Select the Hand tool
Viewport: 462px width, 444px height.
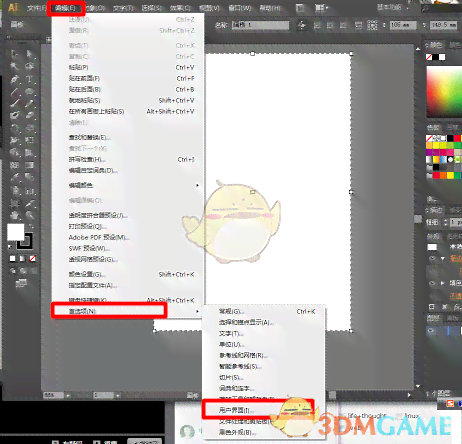[x=15, y=216]
